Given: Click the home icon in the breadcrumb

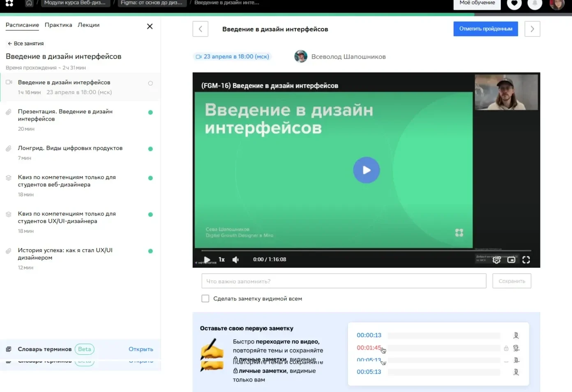Looking at the screenshot, I should coord(29,3).
